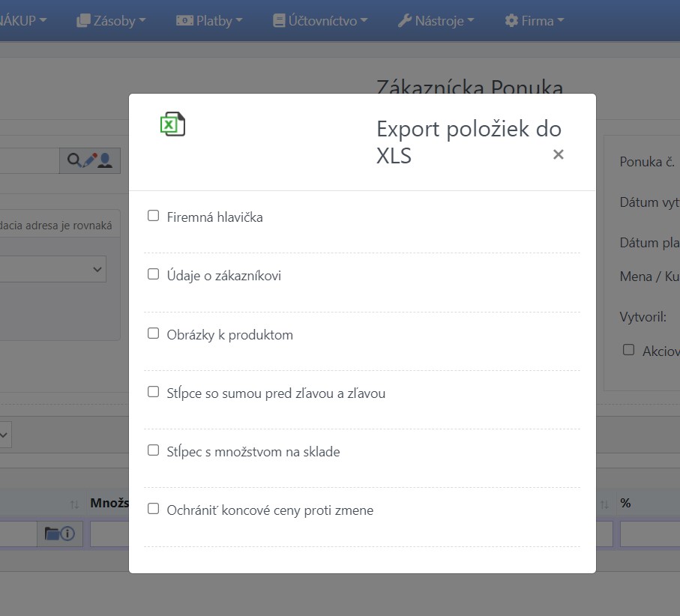
Task: Close the Export položiek do XLS dialog
Action: pos(558,154)
